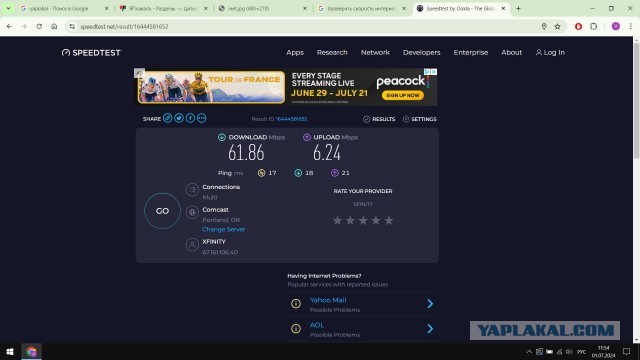Rate provider with the first star
This screenshot has height=360, width=640.
[x=337, y=220]
